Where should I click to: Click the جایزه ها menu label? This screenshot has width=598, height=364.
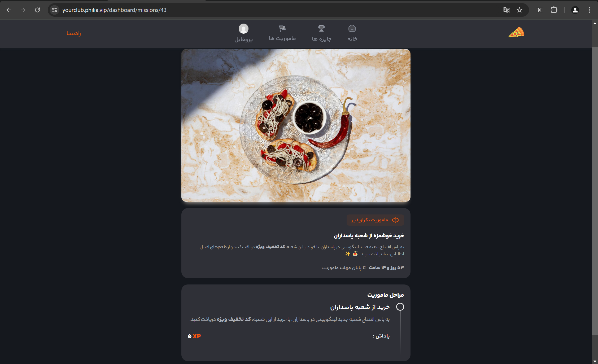(321, 39)
